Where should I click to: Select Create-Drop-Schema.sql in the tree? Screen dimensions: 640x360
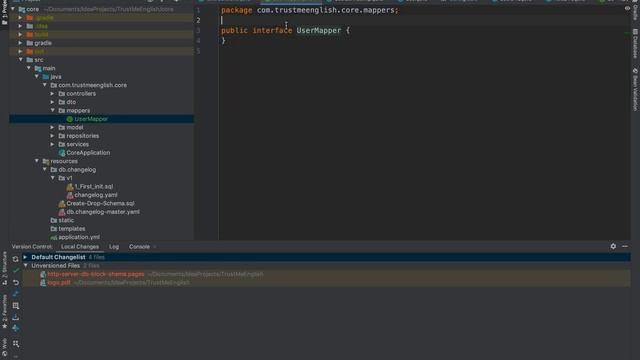[x=100, y=203]
